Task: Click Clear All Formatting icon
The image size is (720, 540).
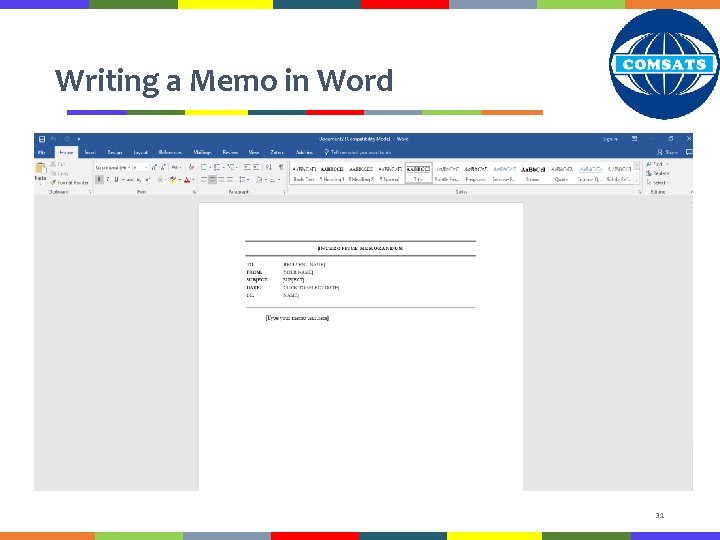Action: click(191, 168)
